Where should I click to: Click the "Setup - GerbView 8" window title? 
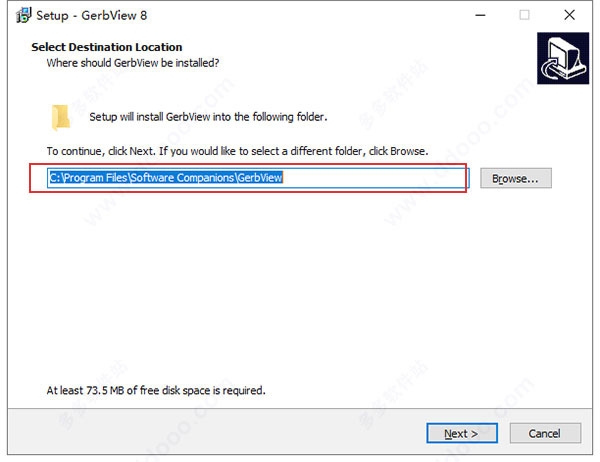click(84, 15)
